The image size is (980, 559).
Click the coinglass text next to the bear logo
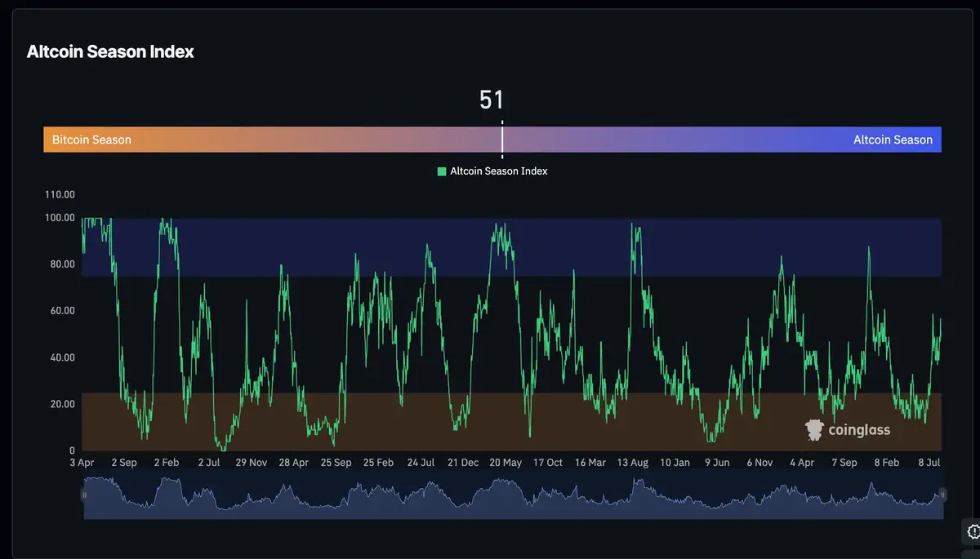(858, 429)
